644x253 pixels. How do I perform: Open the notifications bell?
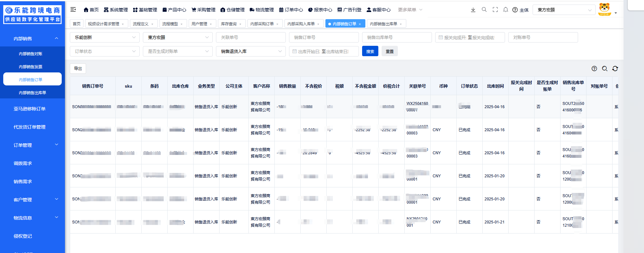click(506, 10)
